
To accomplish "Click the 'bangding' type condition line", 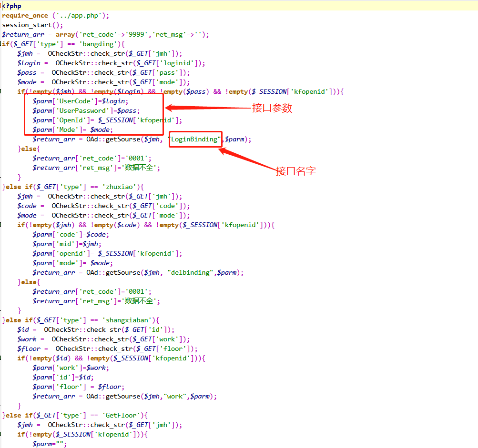I will click(63, 44).
